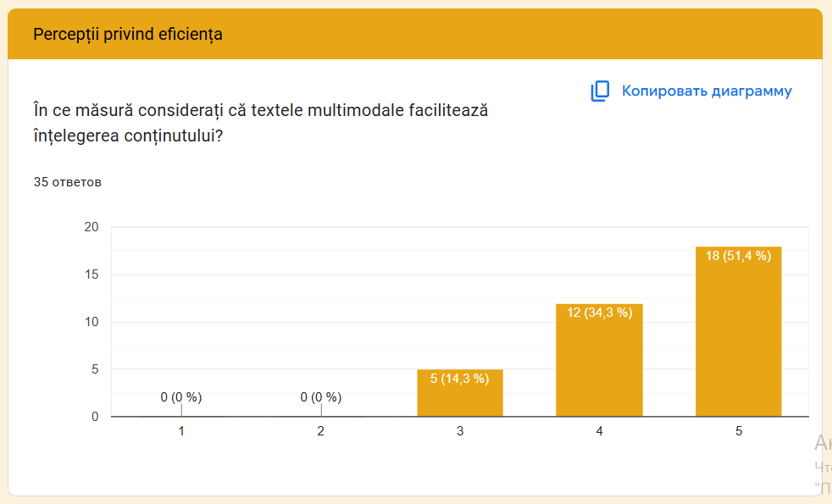Image resolution: width=832 pixels, height=504 pixels.
Task: Click the 35 ответов response count
Action: (68, 182)
